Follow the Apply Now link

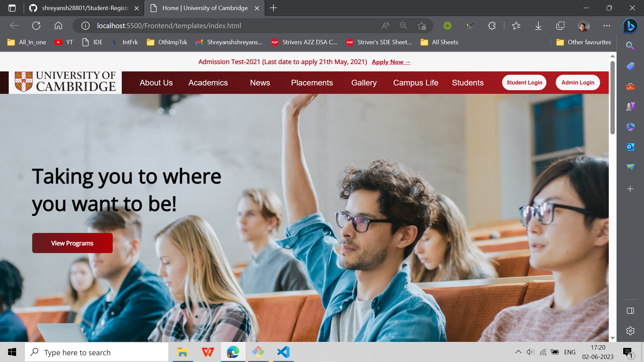[391, 62]
